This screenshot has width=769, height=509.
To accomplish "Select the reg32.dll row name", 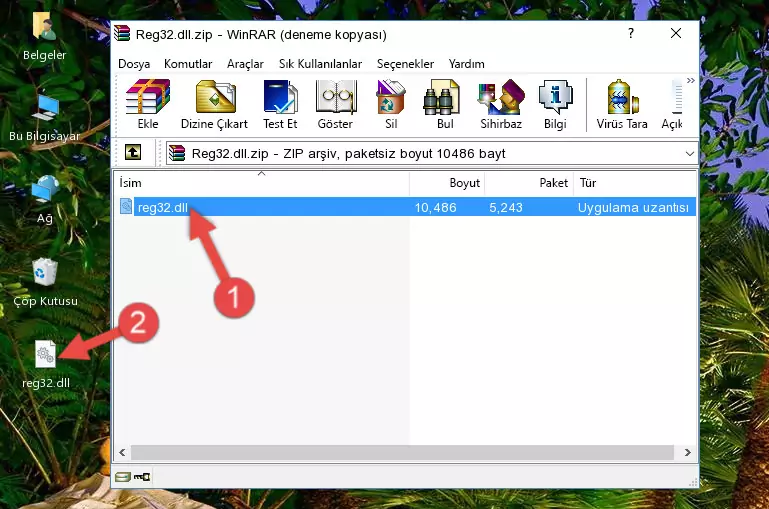I will [162, 207].
